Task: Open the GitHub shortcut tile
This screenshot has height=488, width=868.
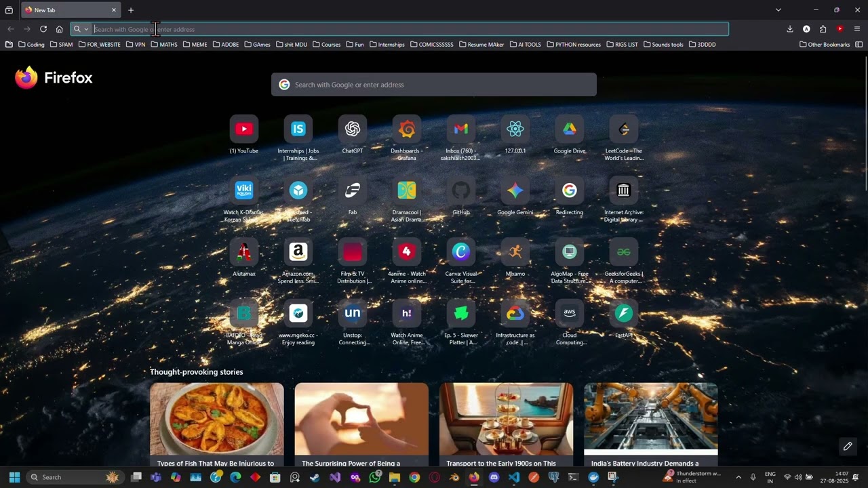Action: click(x=461, y=190)
